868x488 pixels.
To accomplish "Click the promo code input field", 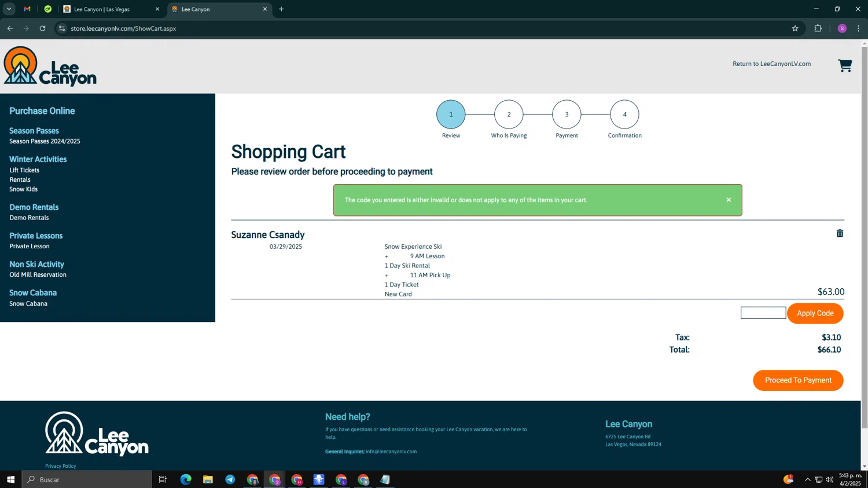I will coord(763,313).
